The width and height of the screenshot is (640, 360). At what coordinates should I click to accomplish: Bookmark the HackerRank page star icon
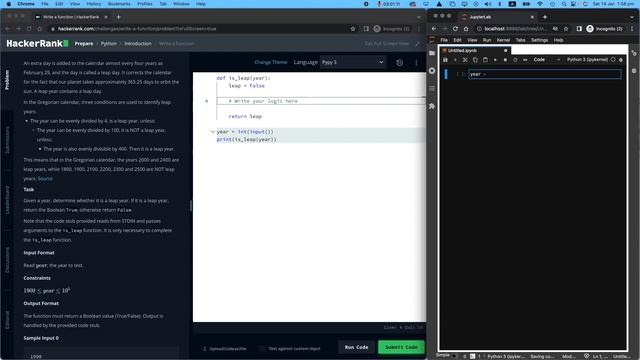[353, 29]
